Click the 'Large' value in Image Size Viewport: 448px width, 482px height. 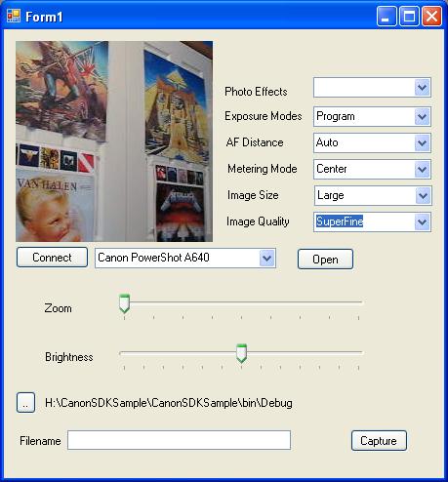coord(331,195)
